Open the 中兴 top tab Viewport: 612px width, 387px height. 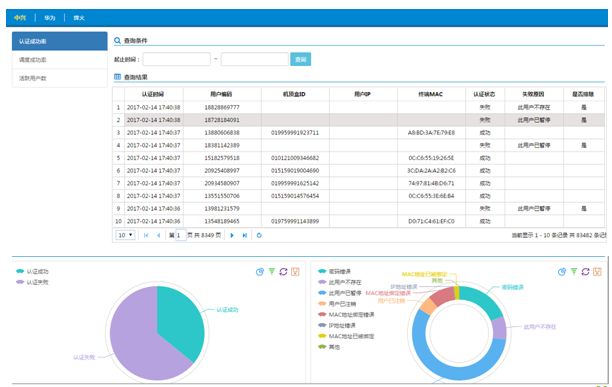pos(20,18)
